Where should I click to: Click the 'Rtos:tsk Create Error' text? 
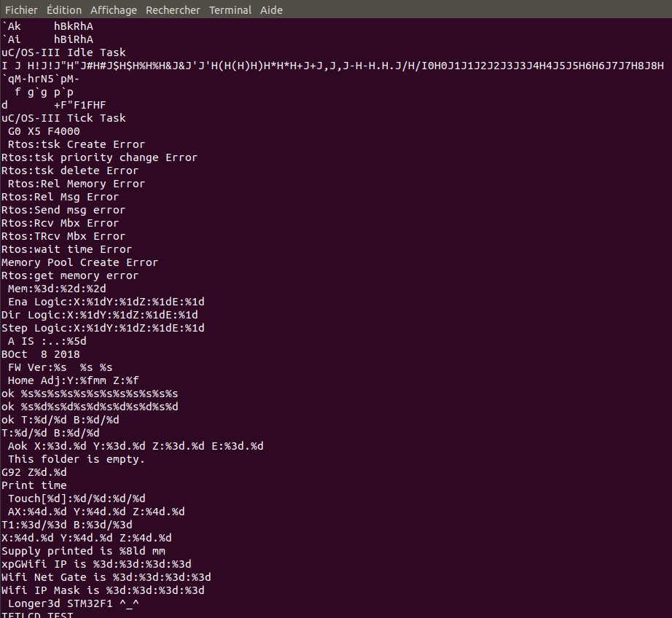[77, 144]
